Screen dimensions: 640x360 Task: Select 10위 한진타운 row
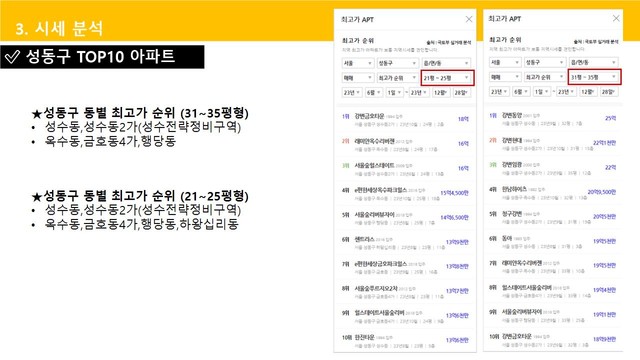tap(405, 340)
